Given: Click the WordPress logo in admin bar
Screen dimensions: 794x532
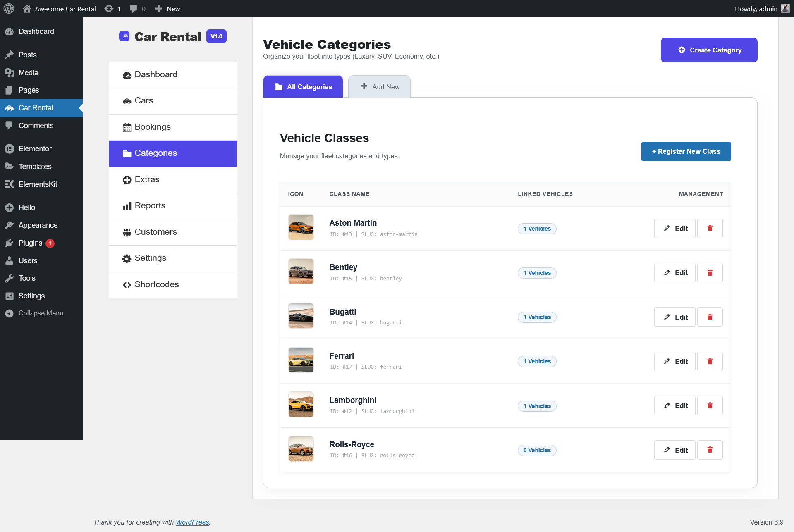Looking at the screenshot, I should (x=9, y=8).
